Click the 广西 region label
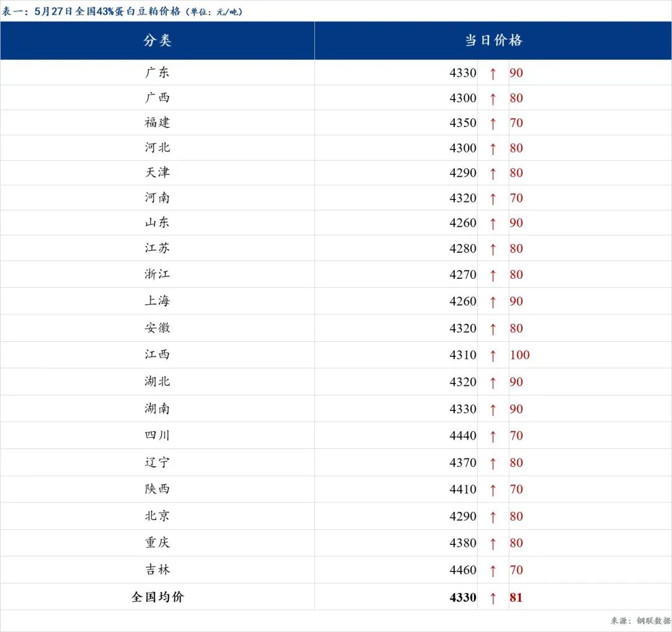Image resolution: width=672 pixels, height=632 pixels. coord(157,97)
